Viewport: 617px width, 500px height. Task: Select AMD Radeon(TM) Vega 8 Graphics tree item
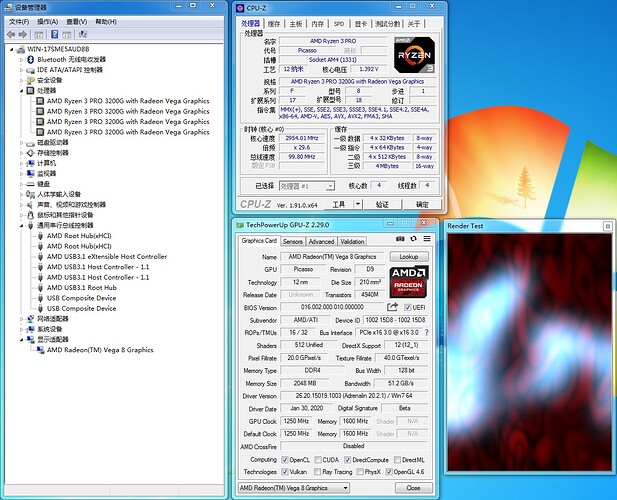tap(100, 350)
